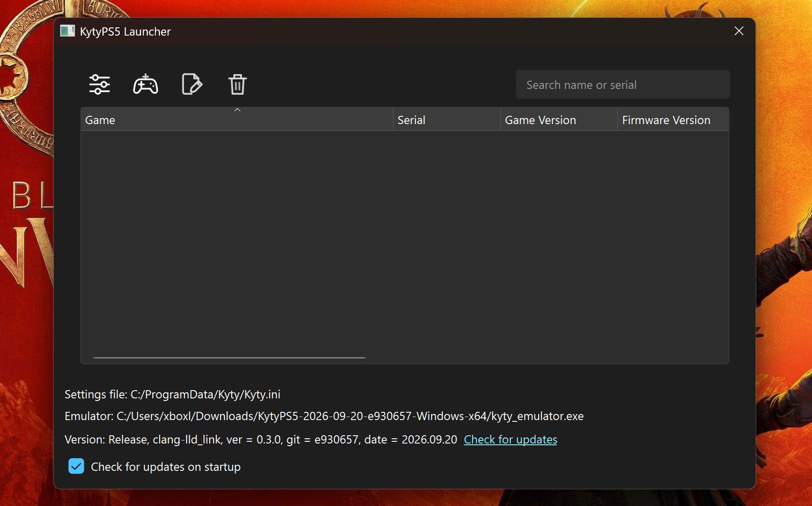Click the KytyPS5 Launcher title text
The image size is (812, 506).
click(x=125, y=32)
